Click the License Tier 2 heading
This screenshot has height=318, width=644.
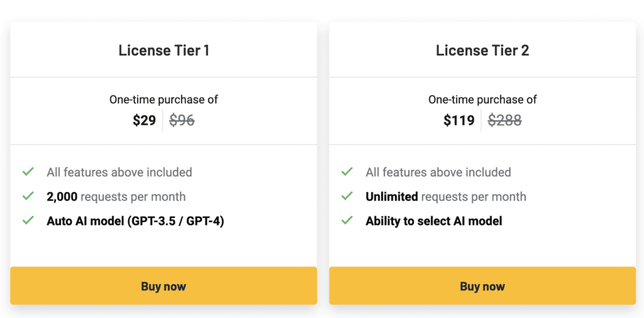tap(482, 51)
